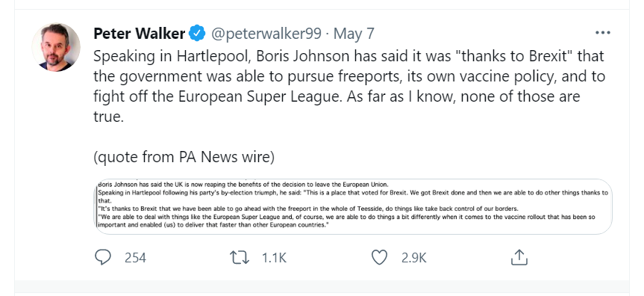Click the 254 replies count
Viewport: 644px width, 296px height.
(x=135, y=258)
